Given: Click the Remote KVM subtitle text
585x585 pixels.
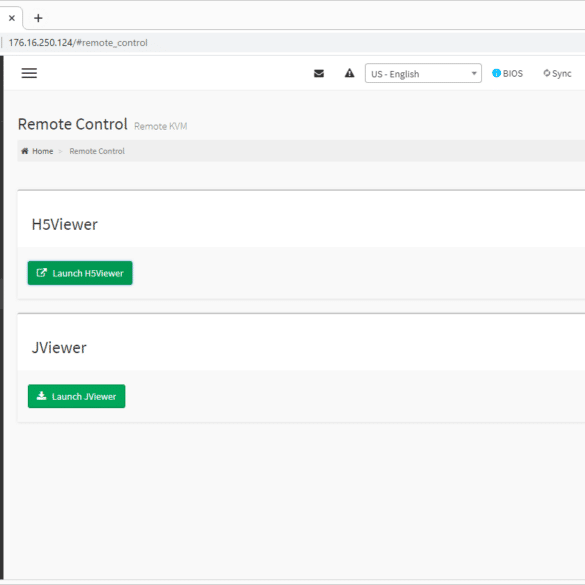Looking at the screenshot, I should click(x=160, y=126).
